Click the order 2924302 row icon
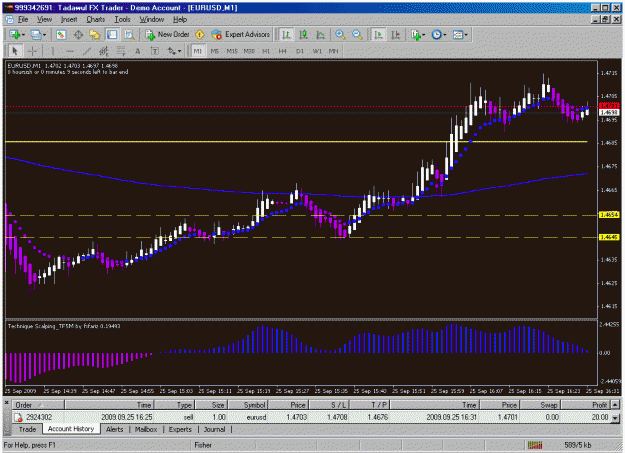 point(18,418)
